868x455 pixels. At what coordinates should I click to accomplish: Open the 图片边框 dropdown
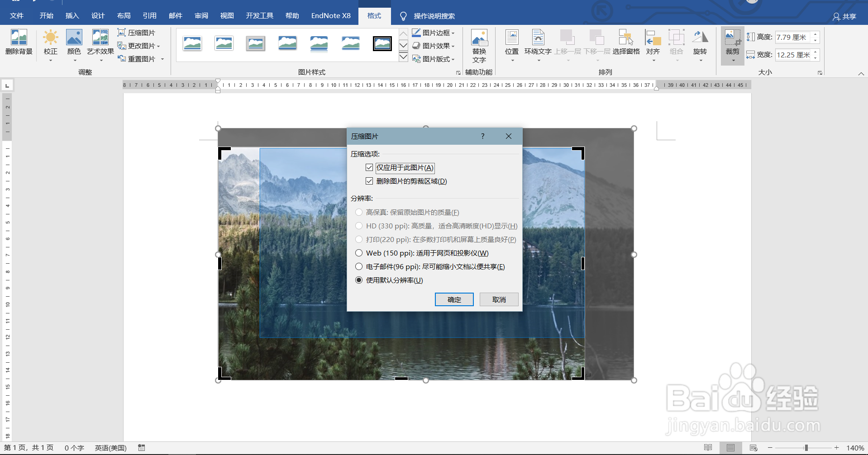tap(433, 32)
